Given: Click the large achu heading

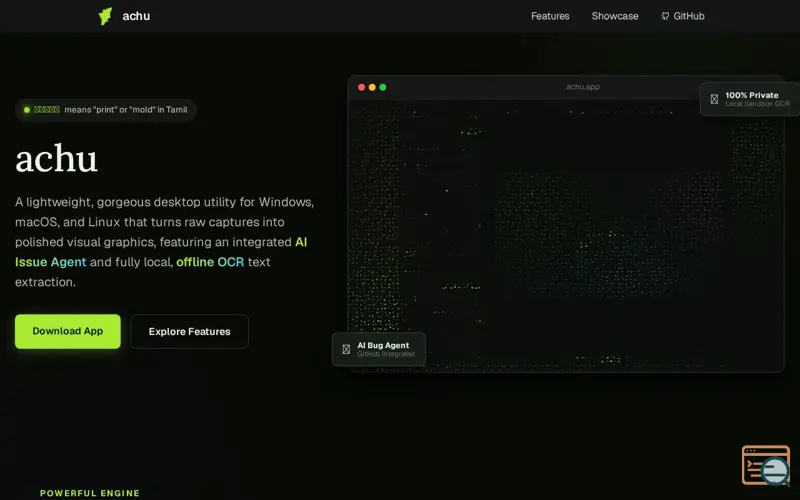Looking at the screenshot, I should coord(56,159).
